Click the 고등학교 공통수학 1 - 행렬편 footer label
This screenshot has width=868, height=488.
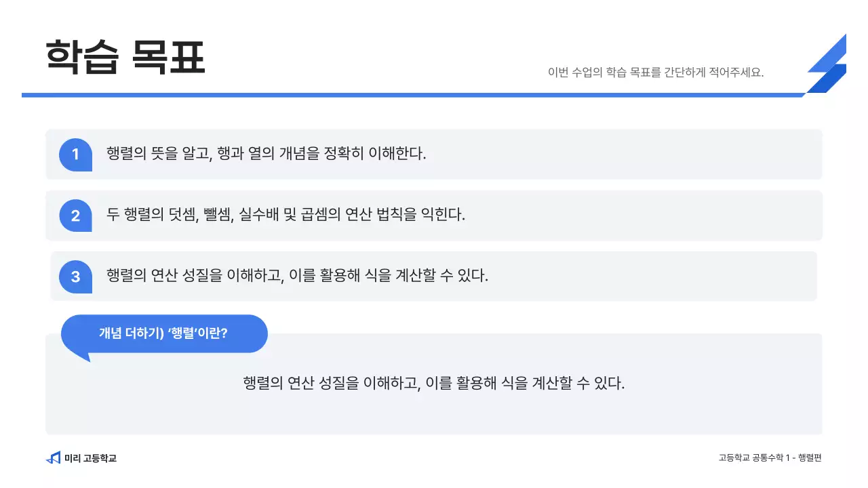click(x=770, y=457)
